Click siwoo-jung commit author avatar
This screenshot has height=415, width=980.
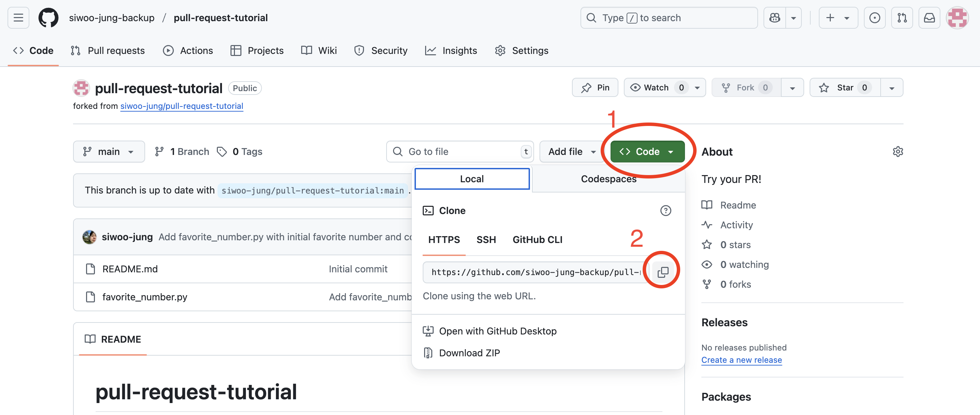coord(89,237)
